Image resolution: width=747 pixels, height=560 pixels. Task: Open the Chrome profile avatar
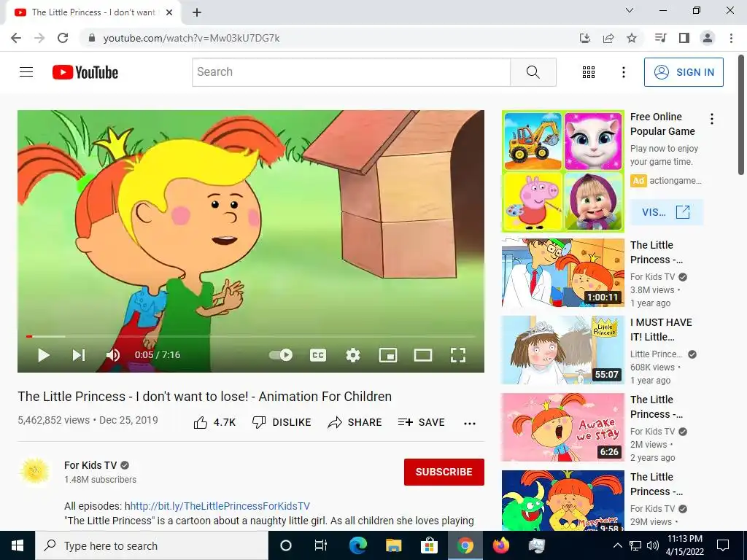(x=708, y=38)
